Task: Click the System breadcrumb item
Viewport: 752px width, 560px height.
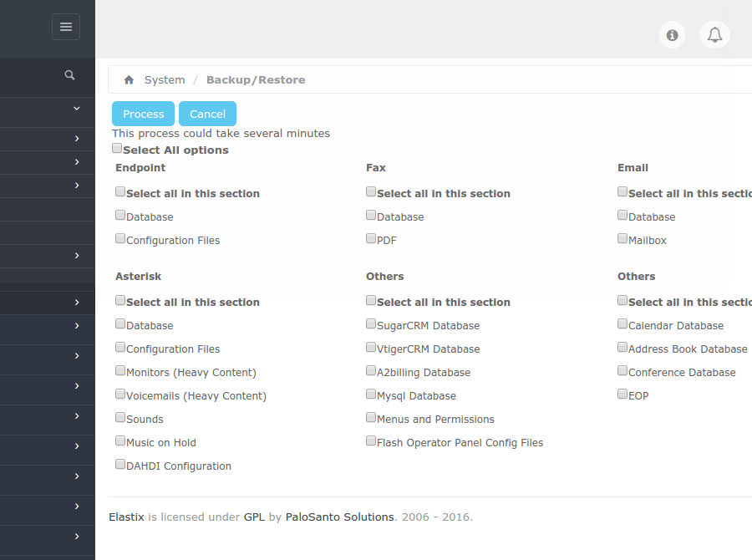Action: pyautogui.click(x=165, y=80)
